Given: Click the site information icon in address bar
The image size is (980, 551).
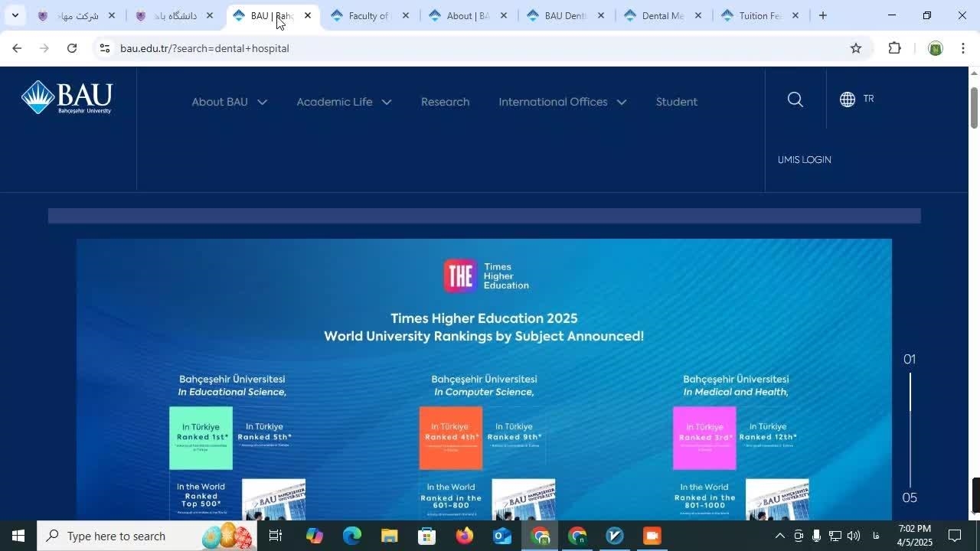Looking at the screenshot, I should tap(105, 48).
